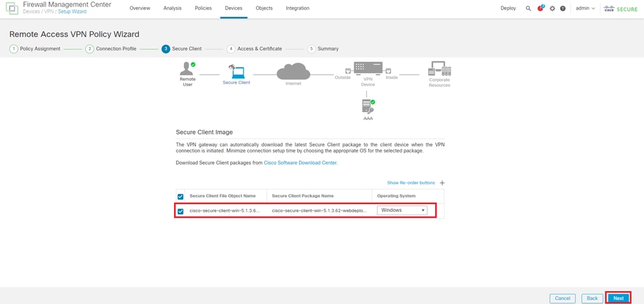Open the Objects menu
The width and height of the screenshot is (644, 304).
(264, 8)
